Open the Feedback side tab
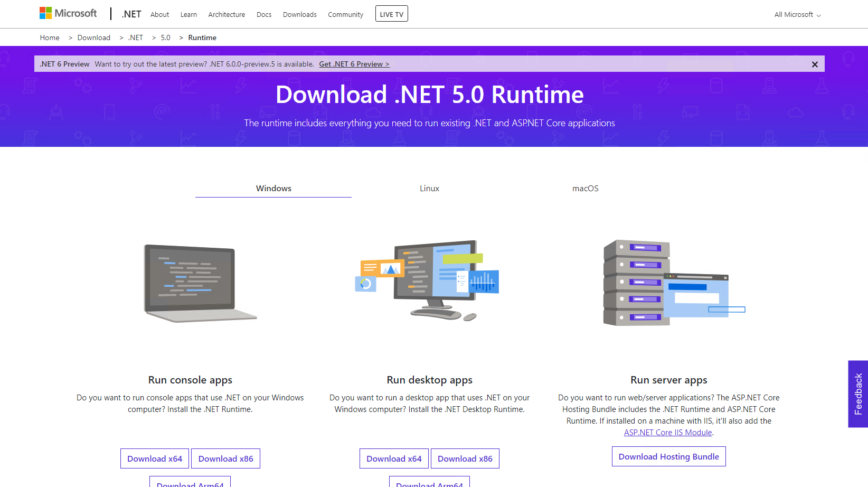 [858, 394]
